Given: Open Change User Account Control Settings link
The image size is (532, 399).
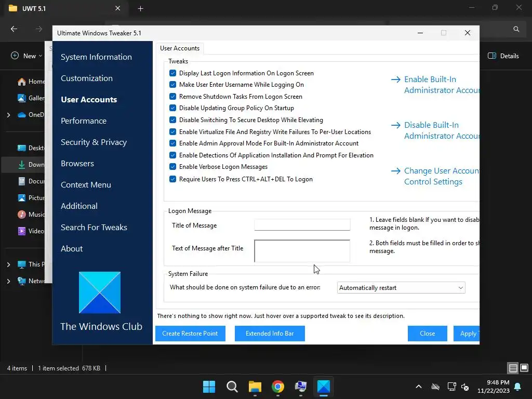Looking at the screenshot, I should pos(435,176).
